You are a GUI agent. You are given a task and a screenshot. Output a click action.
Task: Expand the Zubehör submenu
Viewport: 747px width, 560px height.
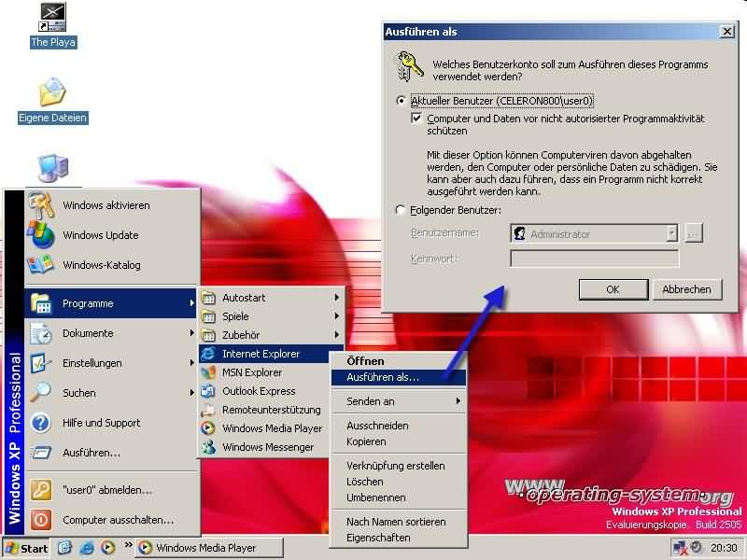(x=337, y=335)
